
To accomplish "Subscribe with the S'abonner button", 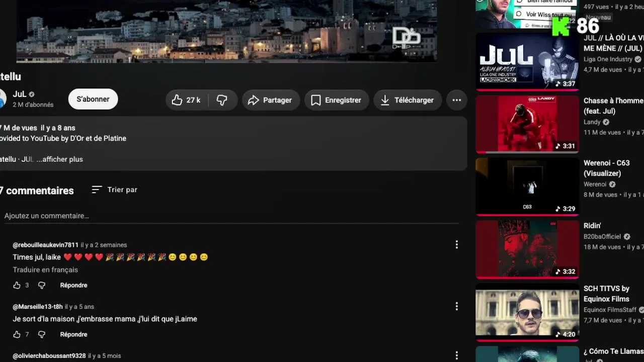I will point(93,99).
